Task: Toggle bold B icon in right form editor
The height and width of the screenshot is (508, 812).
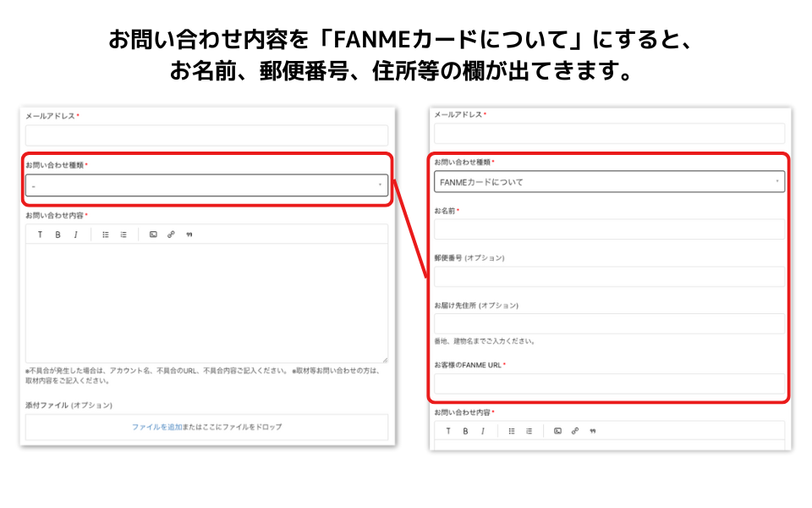Action: (x=465, y=431)
